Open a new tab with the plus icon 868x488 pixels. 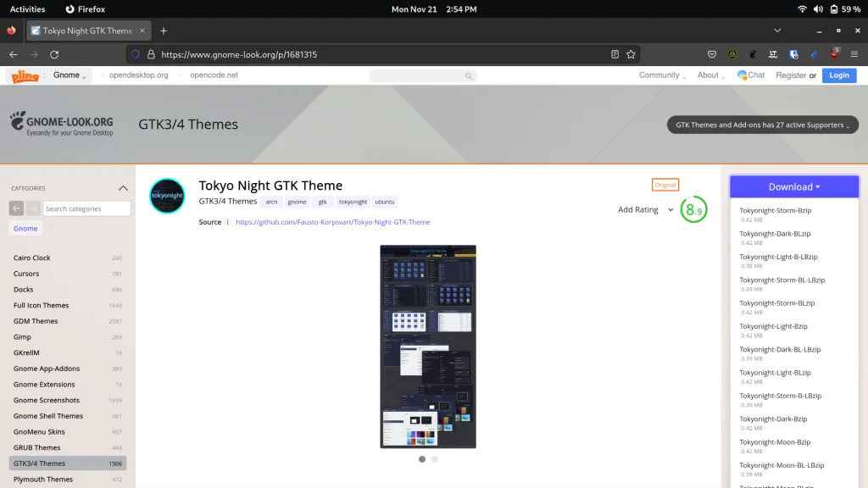click(x=164, y=31)
